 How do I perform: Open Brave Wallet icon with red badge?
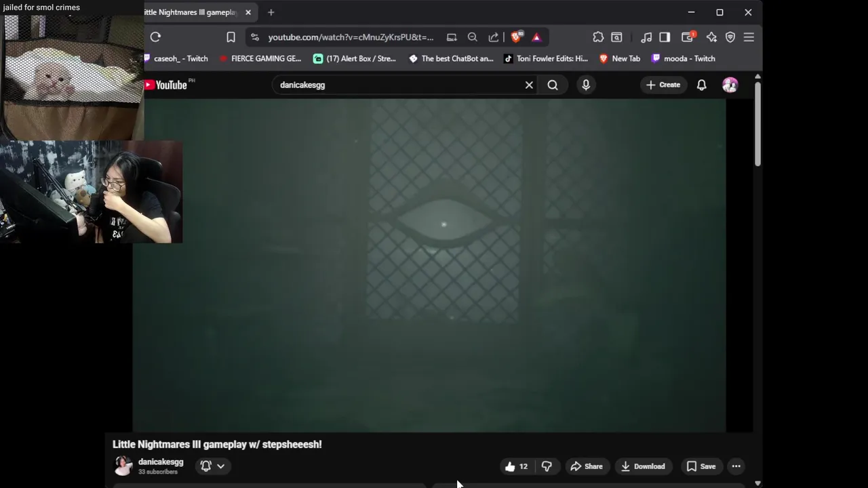tap(688, 37)
